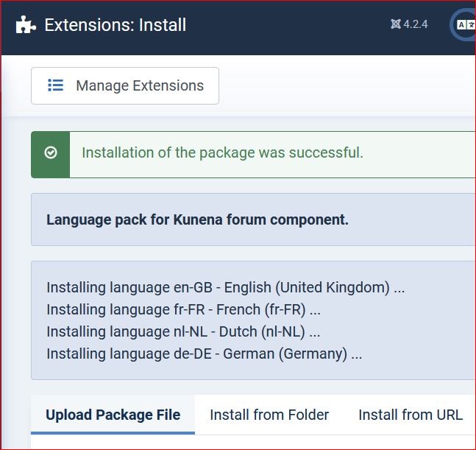The width and height of the screenshot is (476, 450).
Task: Click the en-GB English installing line
Action: click(225, 287)
